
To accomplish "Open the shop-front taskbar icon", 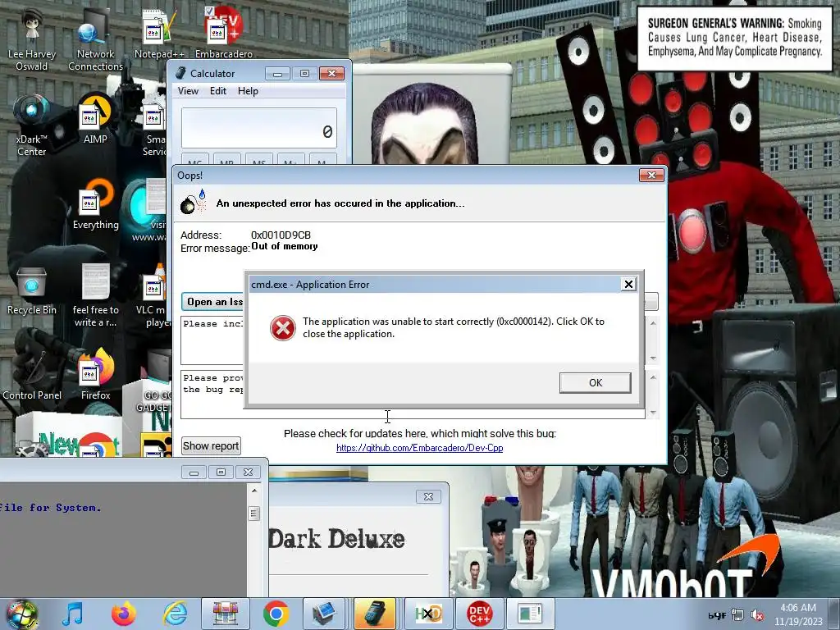I will pos(226,614).
